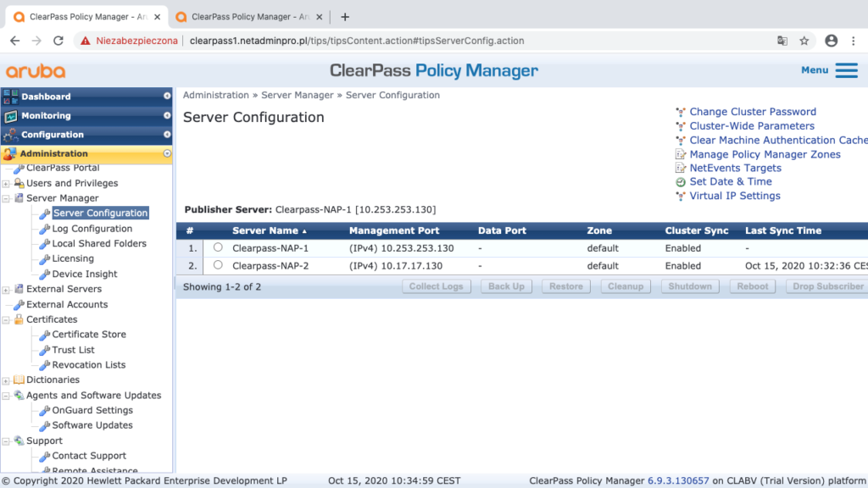Expand the Dictionaries tree node

click(x=6, y=380)
